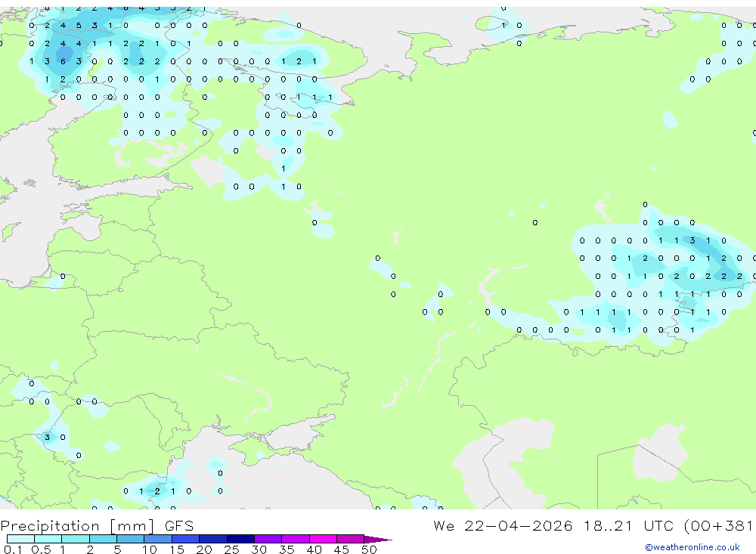The image size is (756, 554).
Task: Click the '6' precipitation value over Scandinavia
Action: 64,61
